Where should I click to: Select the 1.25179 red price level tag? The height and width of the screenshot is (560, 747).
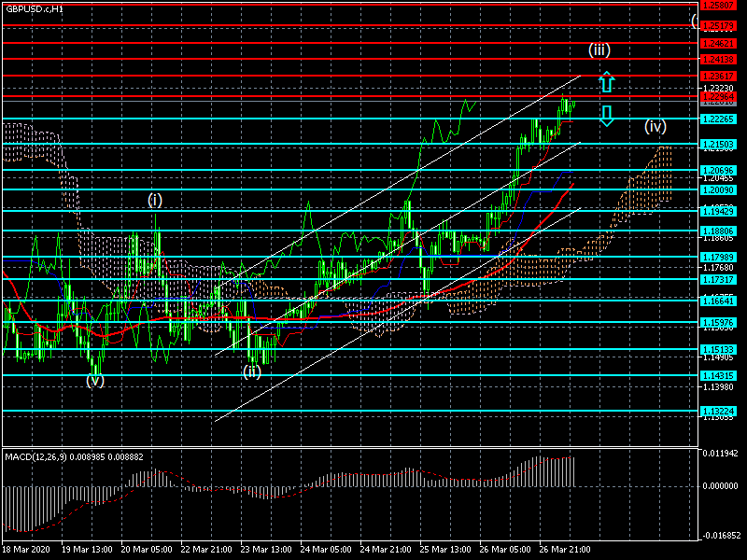tap(718, 26)
